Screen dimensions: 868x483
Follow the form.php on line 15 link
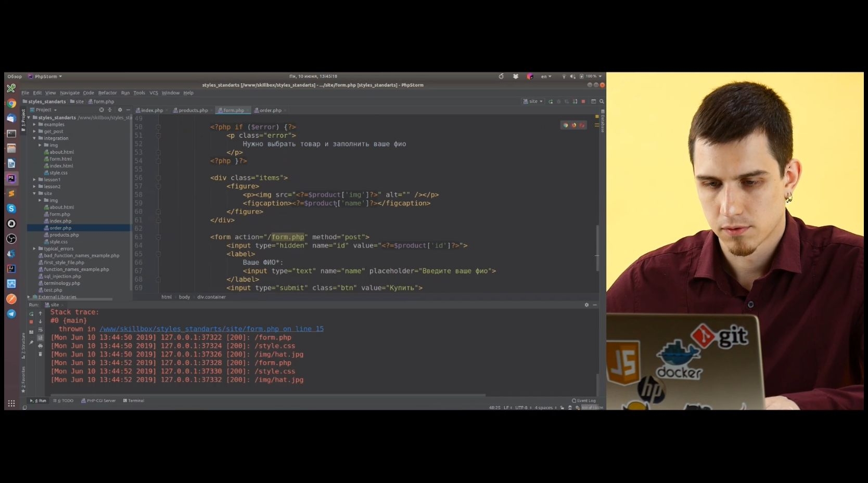(211, 329)
